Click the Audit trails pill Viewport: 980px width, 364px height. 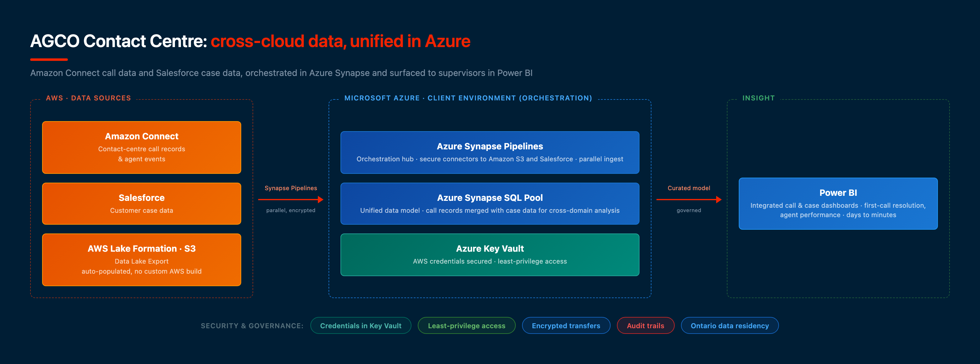click(645, 326)
